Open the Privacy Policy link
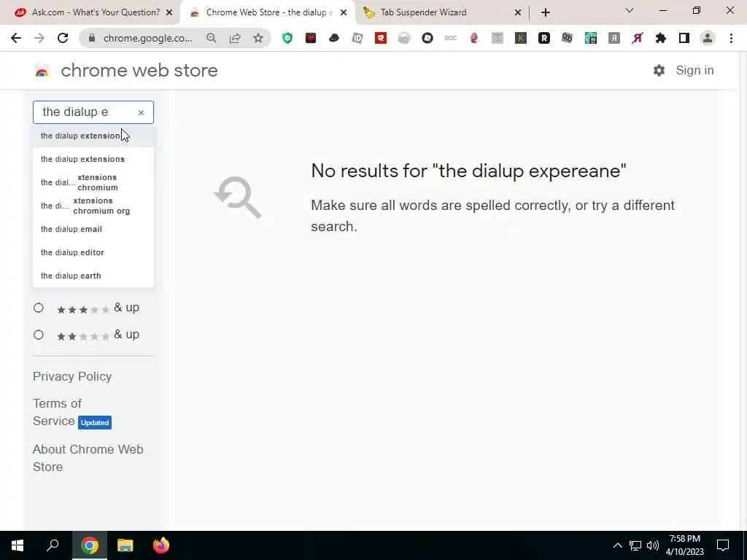 click(x=72, y=377)
